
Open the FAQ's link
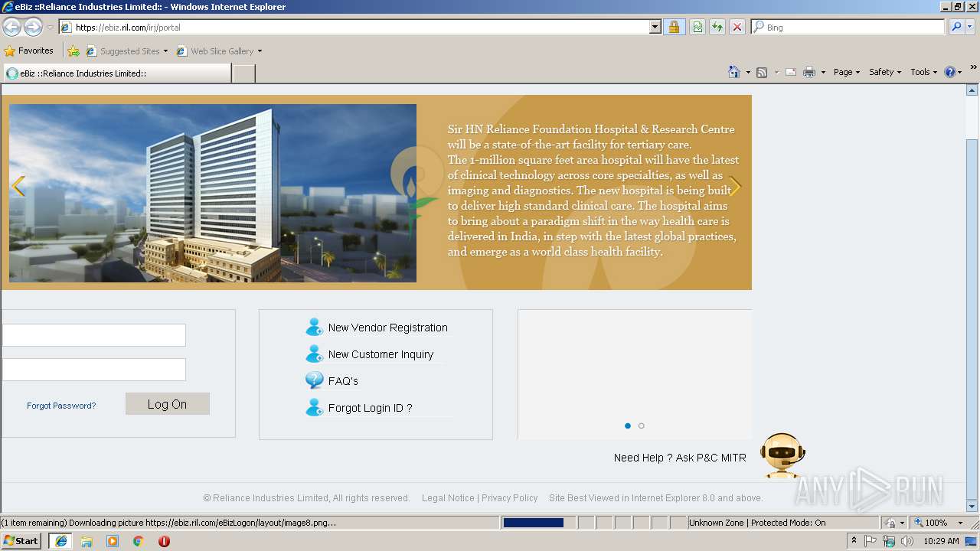pos(343,380)
